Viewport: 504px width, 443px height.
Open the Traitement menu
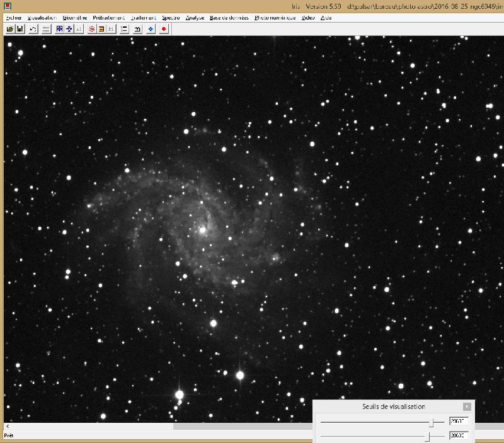tap(144, 18)
